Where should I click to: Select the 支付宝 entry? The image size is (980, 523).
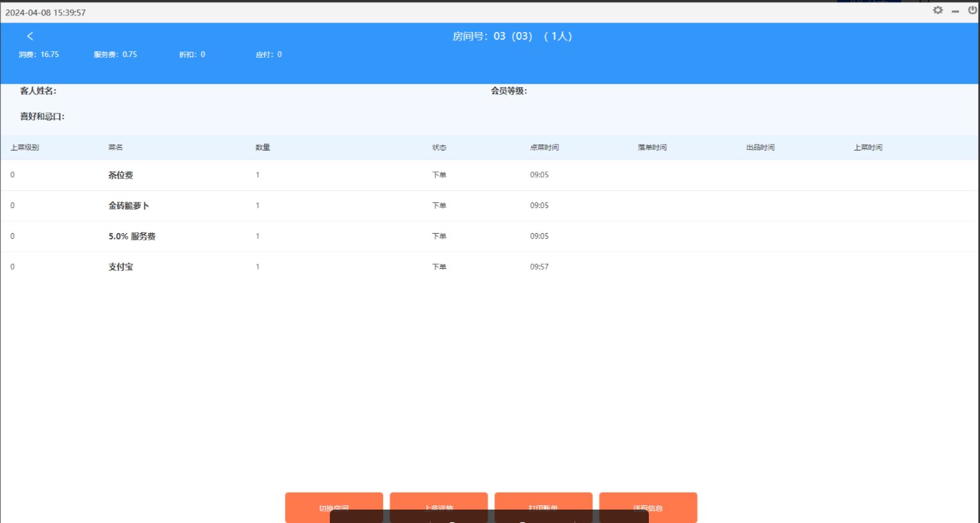coord(120,267)
